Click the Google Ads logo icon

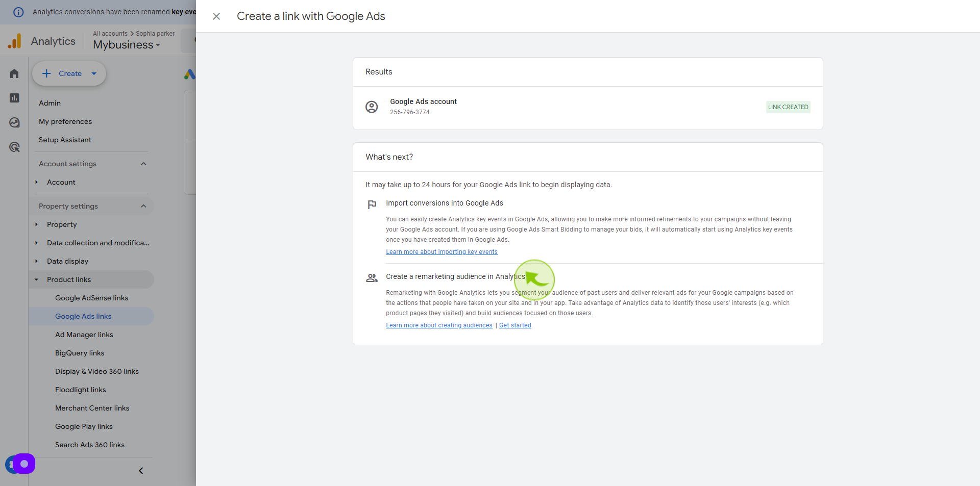click(189, 74)
